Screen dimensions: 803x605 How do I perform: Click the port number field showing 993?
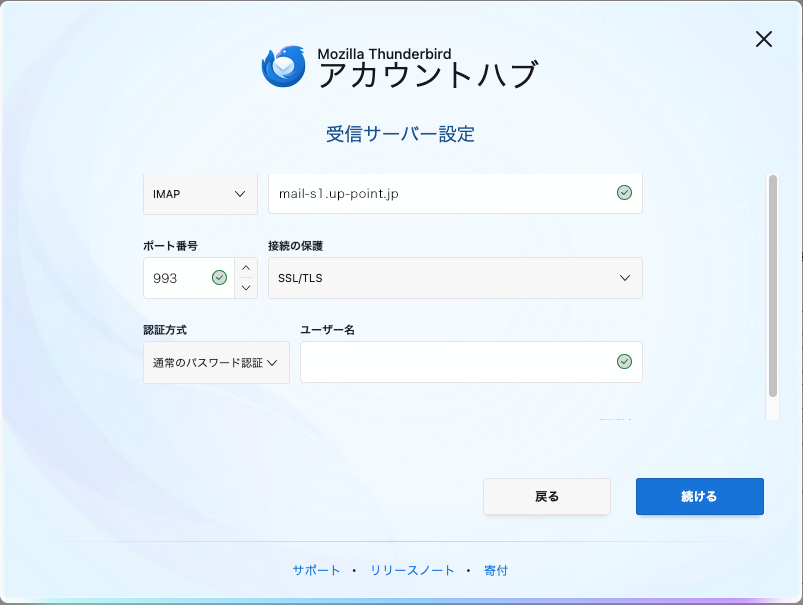[x=188, y=278]
